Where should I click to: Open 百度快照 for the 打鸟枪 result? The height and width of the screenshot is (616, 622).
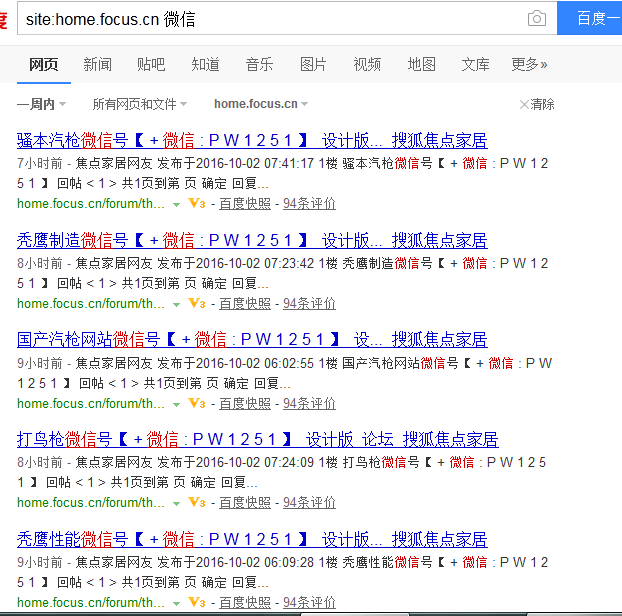click(245, 503)
